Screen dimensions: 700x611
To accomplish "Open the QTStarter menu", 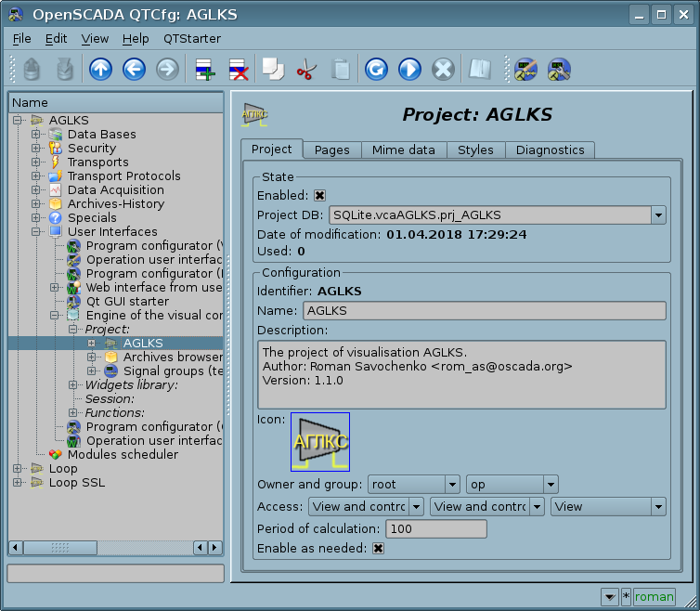I will [x=192, y=39].
